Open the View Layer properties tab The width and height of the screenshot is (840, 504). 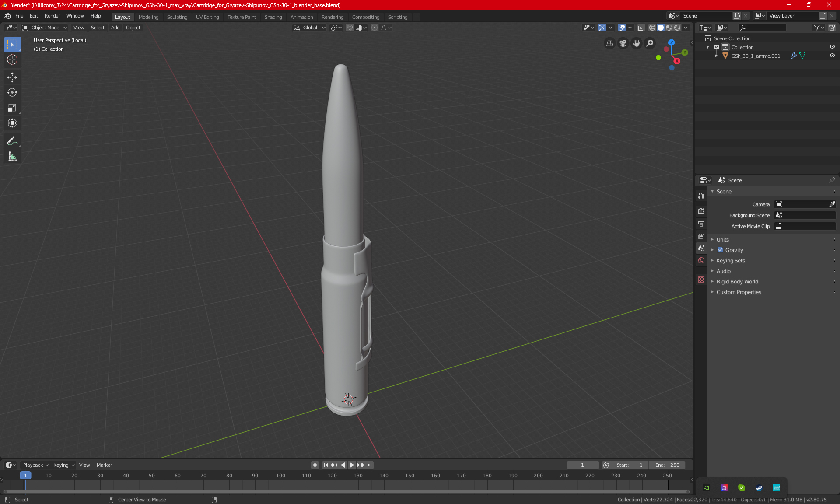(701, 235)
